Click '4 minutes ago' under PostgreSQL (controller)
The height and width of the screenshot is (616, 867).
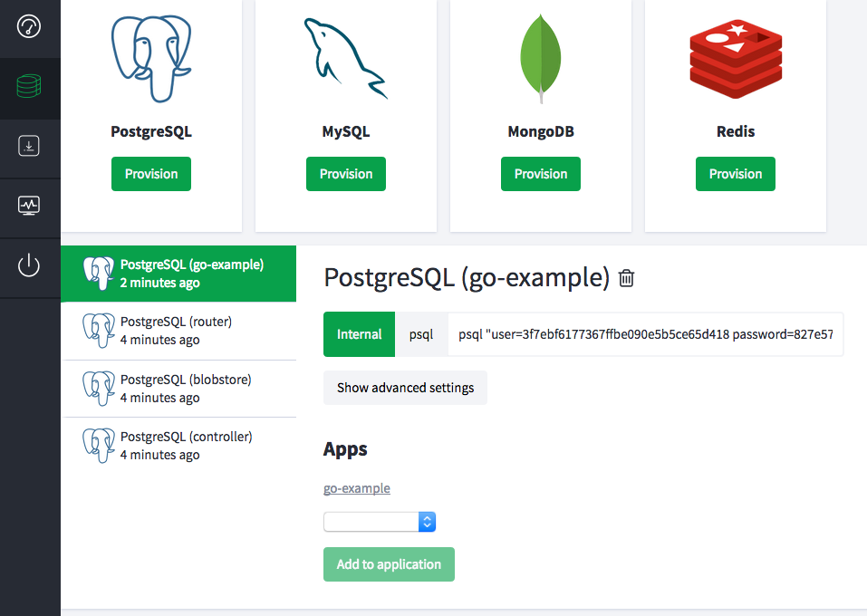(x=159, y=455)
